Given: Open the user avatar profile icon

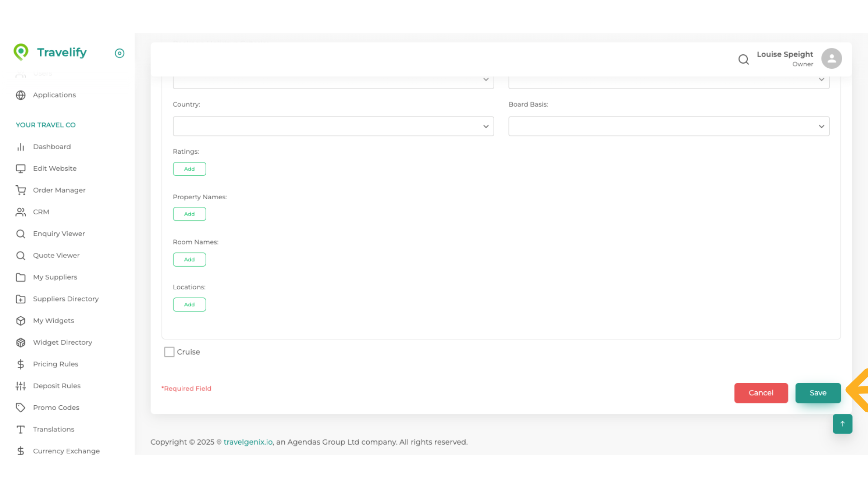Looking at the screenshot, I should click(x=831, y=59).
